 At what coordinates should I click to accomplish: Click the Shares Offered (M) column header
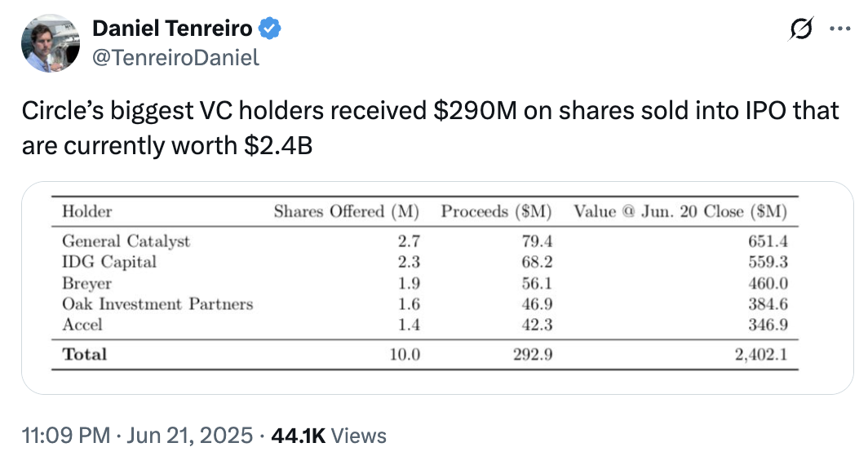click(x=347, y=211)
